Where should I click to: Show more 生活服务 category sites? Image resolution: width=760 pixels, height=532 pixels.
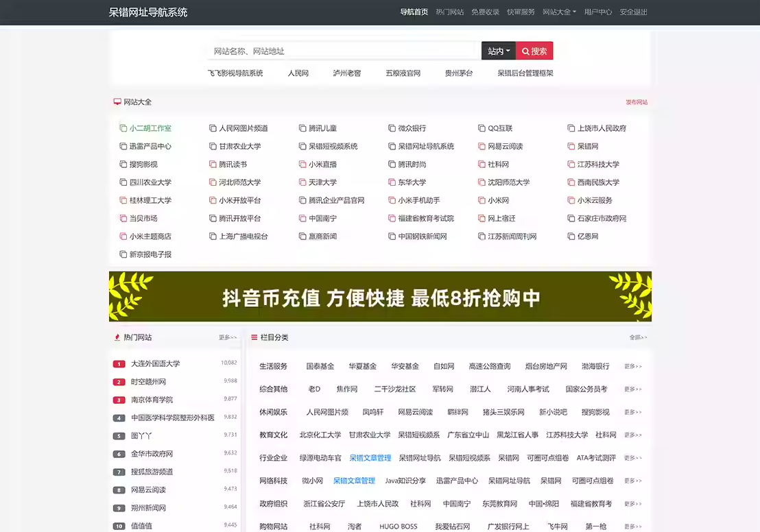pyautogui.click(x=632, y=367)
